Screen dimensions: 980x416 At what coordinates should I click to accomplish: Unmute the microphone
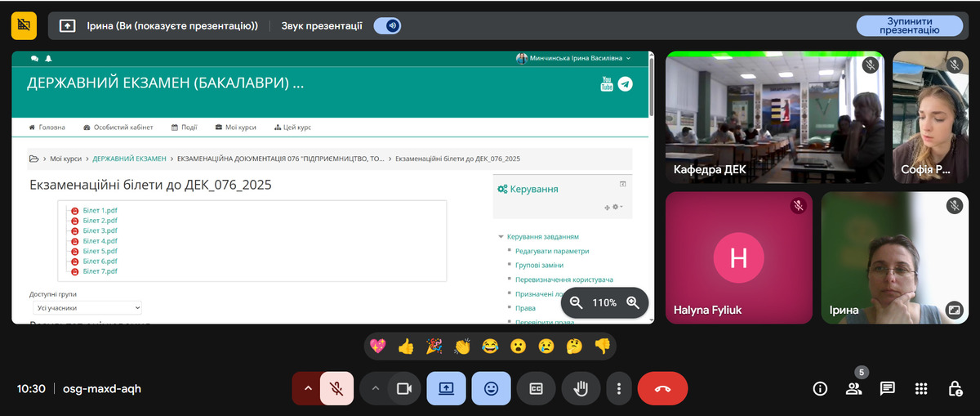[336, 389]
